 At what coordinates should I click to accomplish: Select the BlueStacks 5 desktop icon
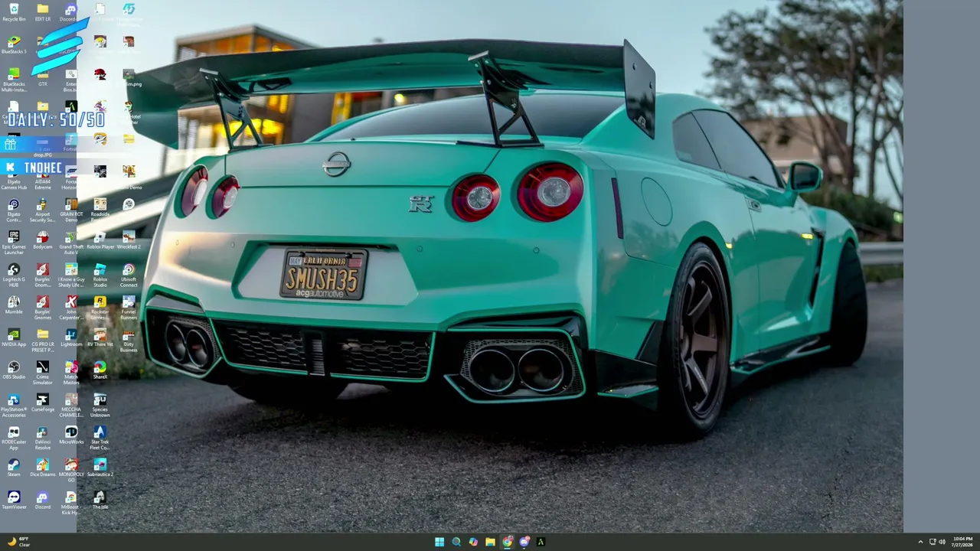14,44
